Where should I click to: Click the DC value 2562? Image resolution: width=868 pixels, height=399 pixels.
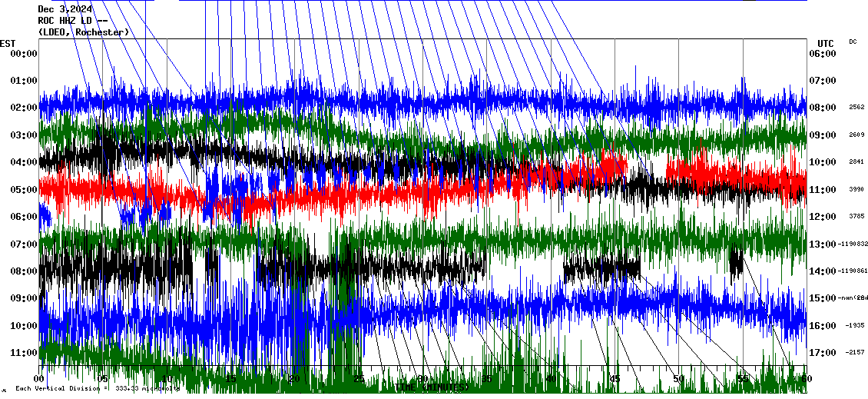(858, 108)
